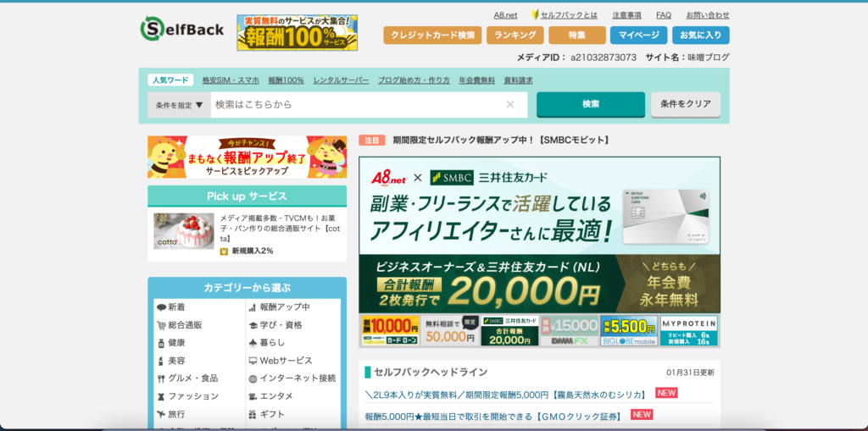Select popular word 資料請求
The width and height of the screenshot is (868, 431).
tap(518, 80)
